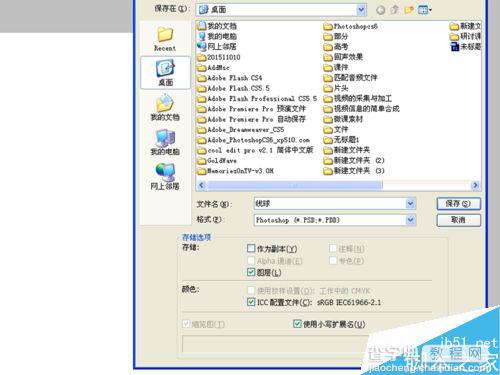Toggle the 缩览图(T) checkbox
Screen dimensions: 500x375
pos(186,324)
